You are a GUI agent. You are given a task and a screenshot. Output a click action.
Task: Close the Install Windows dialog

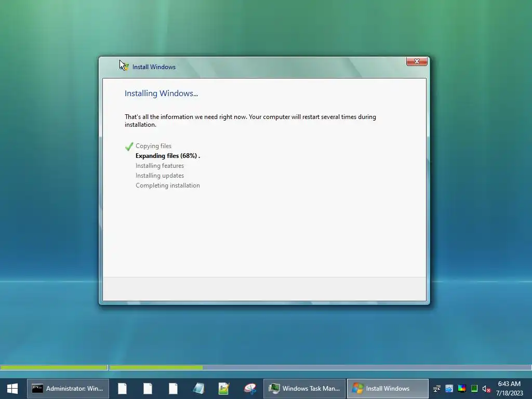tap(417, 61)
